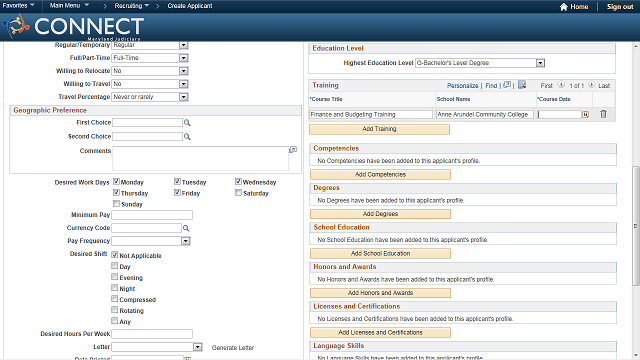Click Personalize link in Training grid
The width and height of the screenshot is (640, 360).
click(462, 85)
